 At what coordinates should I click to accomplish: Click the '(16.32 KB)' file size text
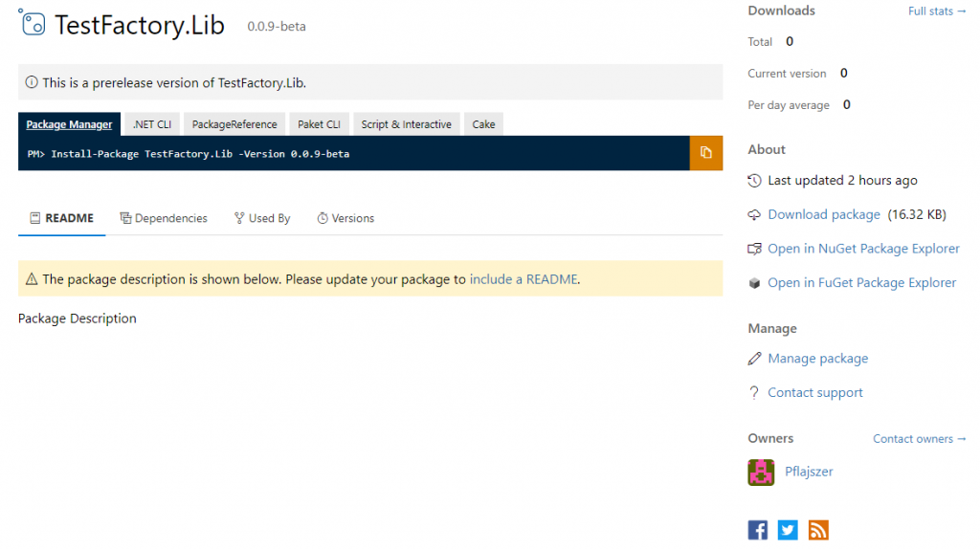[917, 215]
